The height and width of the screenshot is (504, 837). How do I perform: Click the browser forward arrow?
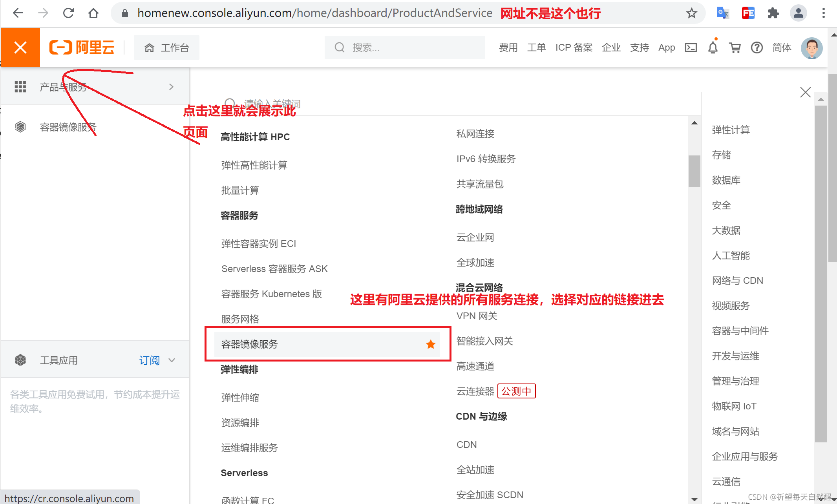tap(43, 13)
